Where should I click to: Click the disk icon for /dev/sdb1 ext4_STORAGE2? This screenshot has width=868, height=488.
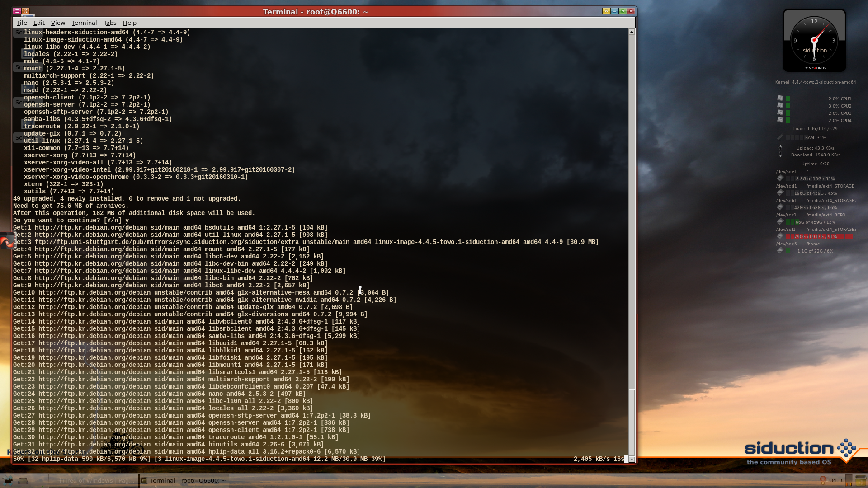click(x=780, y=207)
